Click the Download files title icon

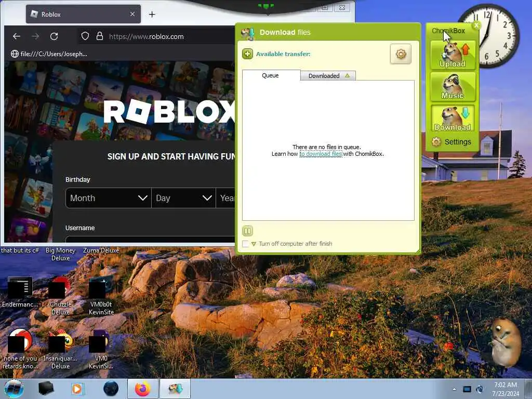(x=248, y=33)
